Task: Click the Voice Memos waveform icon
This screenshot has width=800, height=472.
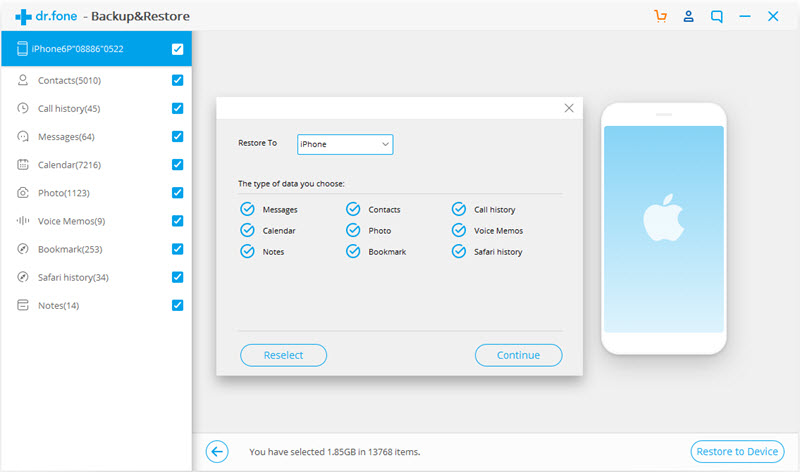Action: pyautogui.click(x=23, y=220)
